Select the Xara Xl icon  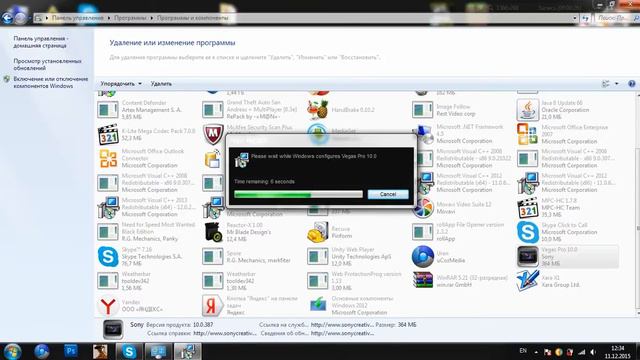(527, 281)
